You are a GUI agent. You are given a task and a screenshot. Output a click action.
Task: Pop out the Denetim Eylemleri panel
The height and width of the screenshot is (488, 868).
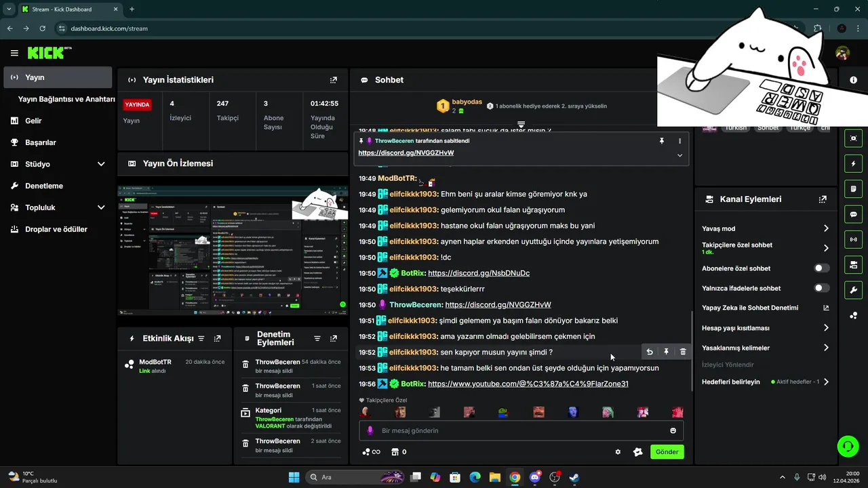point(333,338)
